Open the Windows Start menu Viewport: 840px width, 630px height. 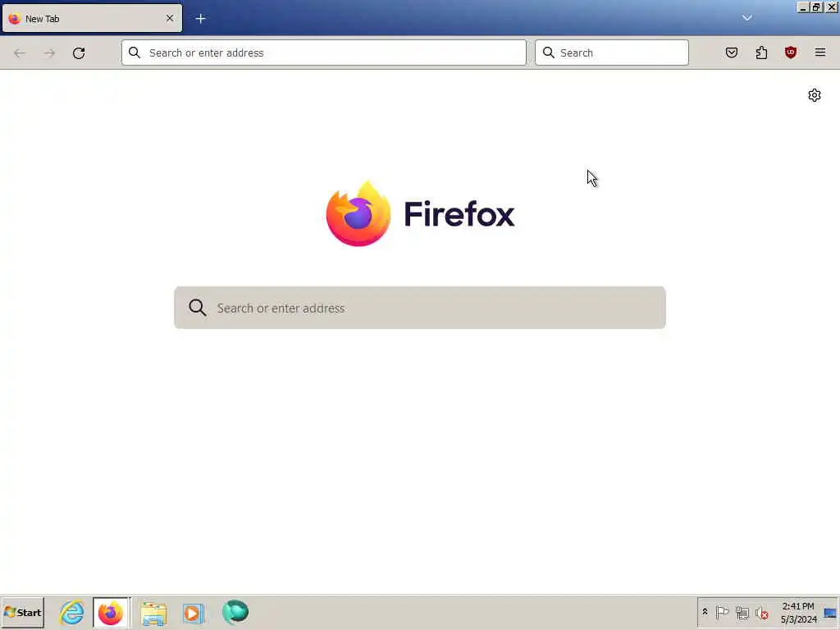tap(22, 612)
